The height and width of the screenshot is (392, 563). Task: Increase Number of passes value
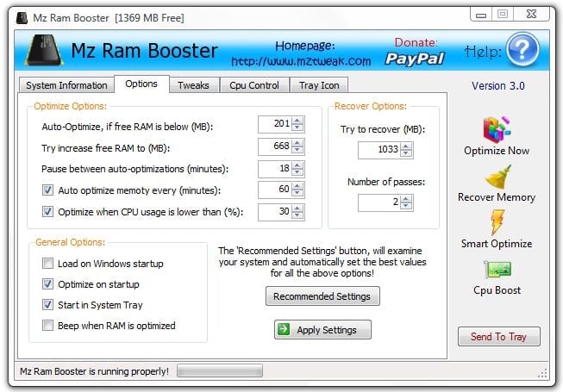(406, 199)
